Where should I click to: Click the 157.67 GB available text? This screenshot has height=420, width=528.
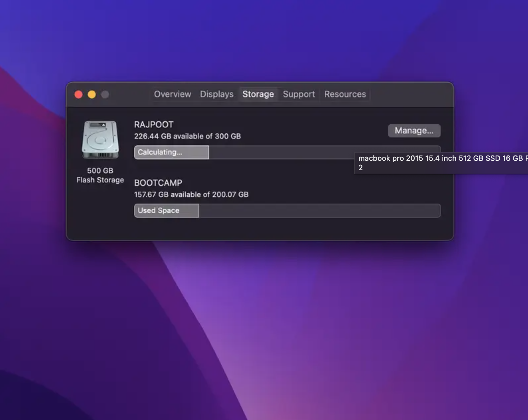click(191, 194)
